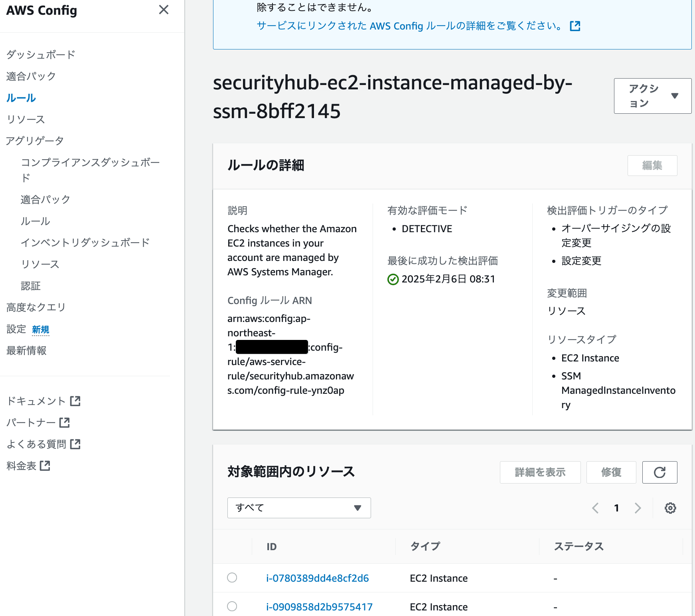The height and width of the screenshot is (616, 695).
Task: Select the highlighted ルール sidebar item
Action: (x=21, y=98)
